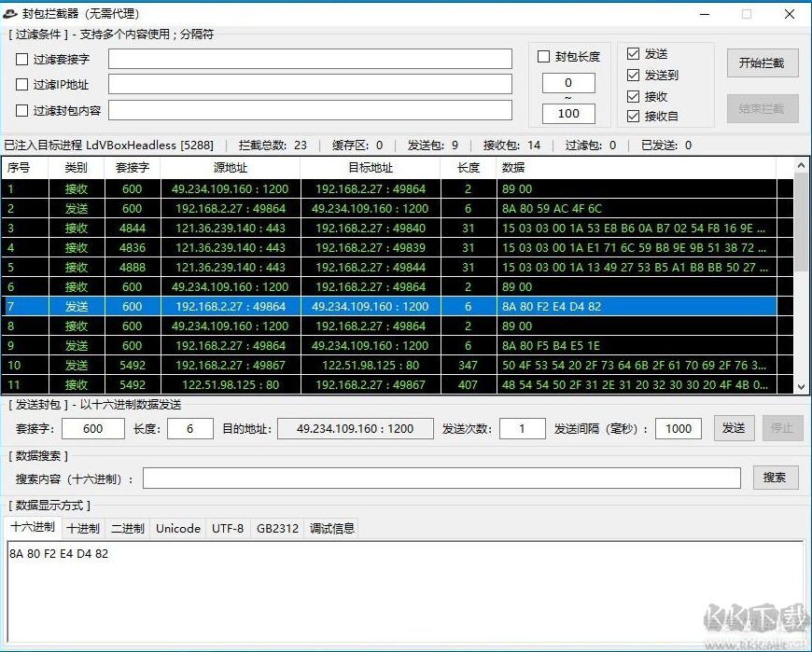The height and width of the screenshot is (652, 812).
Task: Switch to the 调试信息 tab
Action: (x=331, y=528)
